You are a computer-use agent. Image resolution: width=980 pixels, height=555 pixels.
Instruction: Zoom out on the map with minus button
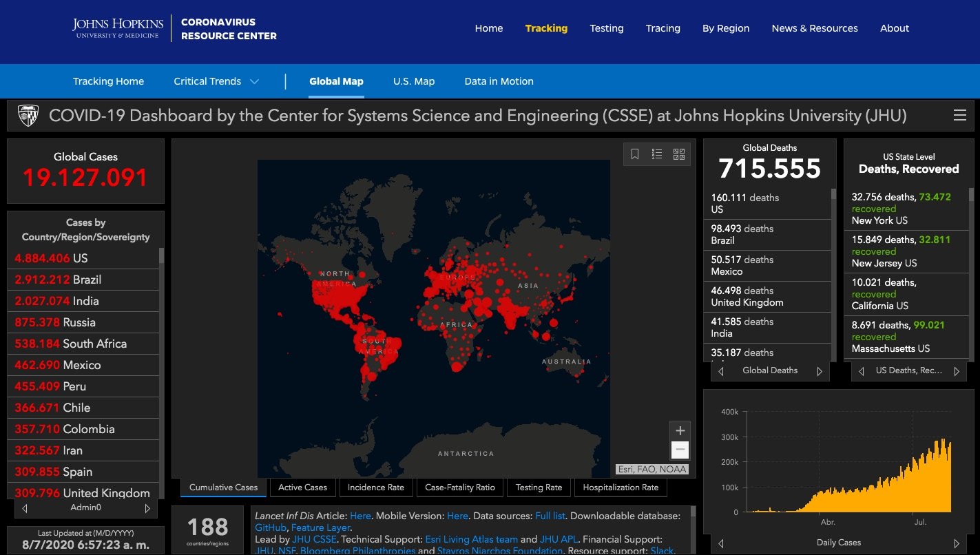tap(680, 450)
